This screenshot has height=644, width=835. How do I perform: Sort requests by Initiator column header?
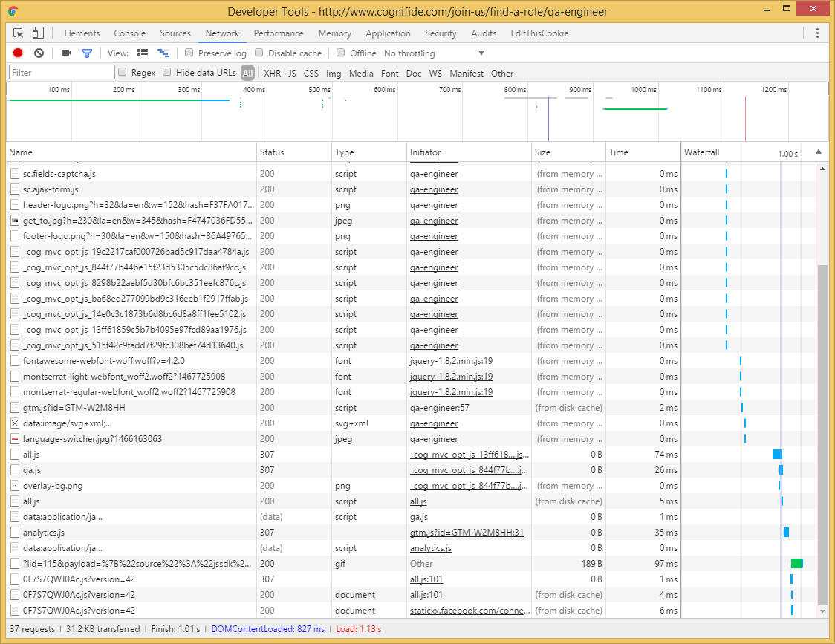[x=470, y=152]
